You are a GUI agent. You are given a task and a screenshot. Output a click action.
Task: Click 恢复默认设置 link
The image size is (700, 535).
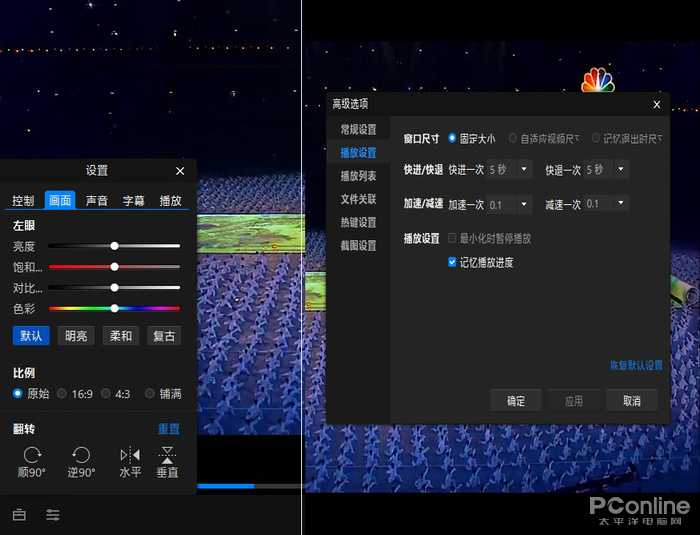pyautogui.click(x=636, y=365)
